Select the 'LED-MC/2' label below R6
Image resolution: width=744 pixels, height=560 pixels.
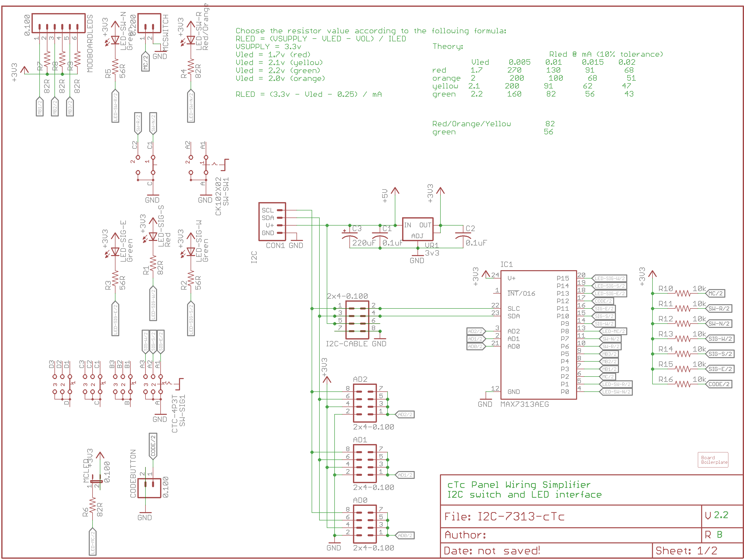coord(93,542)
